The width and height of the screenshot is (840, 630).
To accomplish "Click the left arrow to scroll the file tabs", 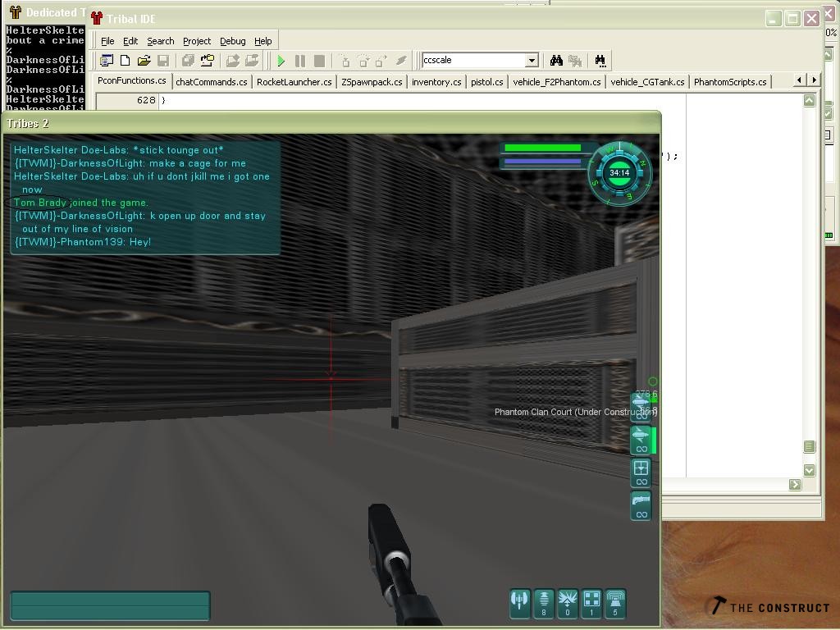I will pos(799,80).
